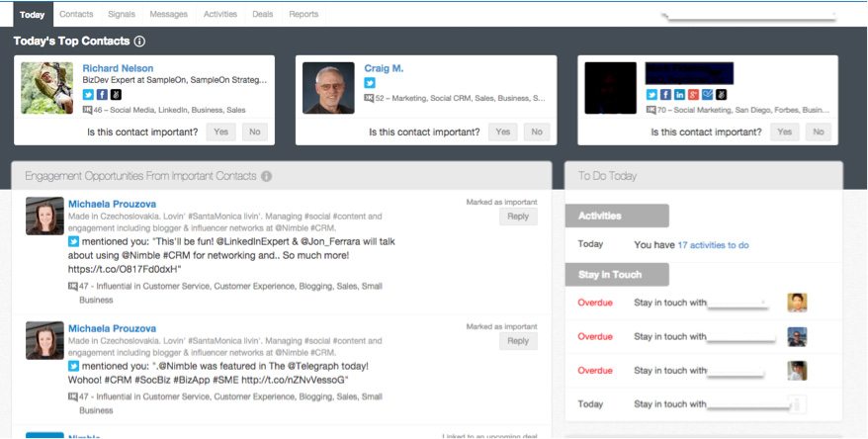Reply to the LinkedInExpert mention
868x439 pixels.
(x=518, y=217)
